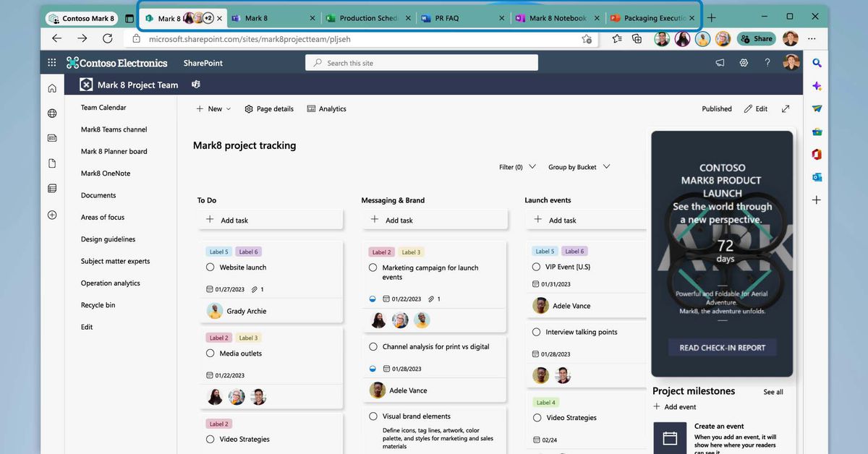Open the My files page icon
This screenshot has width=868, height=454.
[x=52, y=163]
